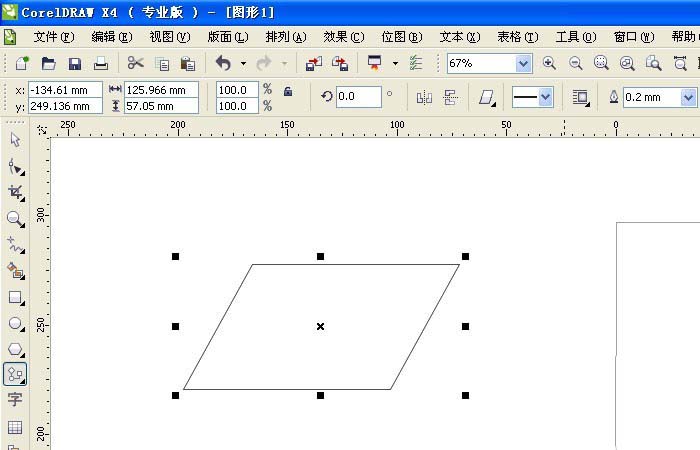Screen dimensions: 700x450
Task: Select the Table tool
Action: pyautogui.click(x=15, y=427)
